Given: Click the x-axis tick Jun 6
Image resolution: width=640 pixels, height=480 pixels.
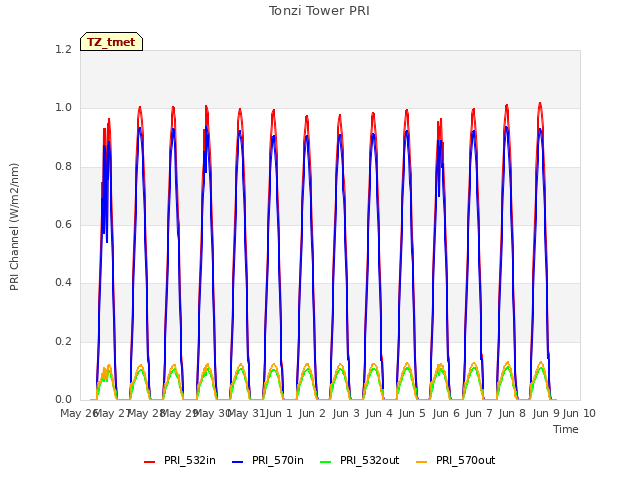Looking at the screenshot, I should [x=446, y=413].
